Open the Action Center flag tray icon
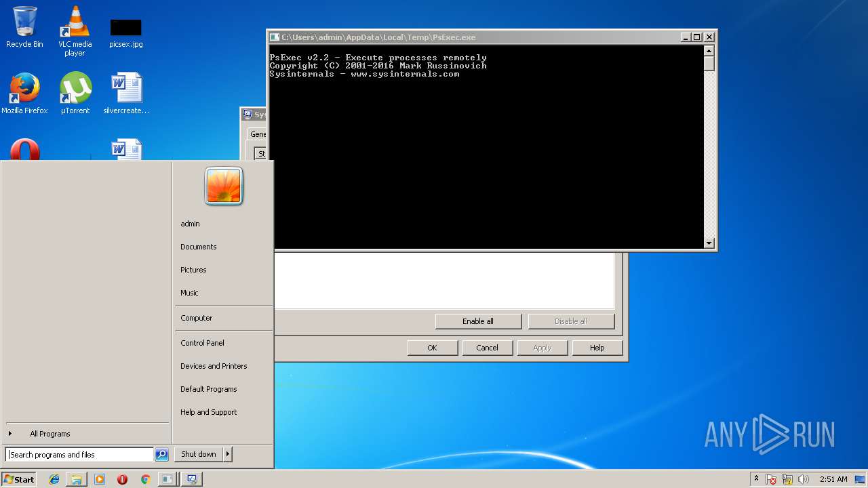This screenshot has height=488, width=868. coord(772,479)
